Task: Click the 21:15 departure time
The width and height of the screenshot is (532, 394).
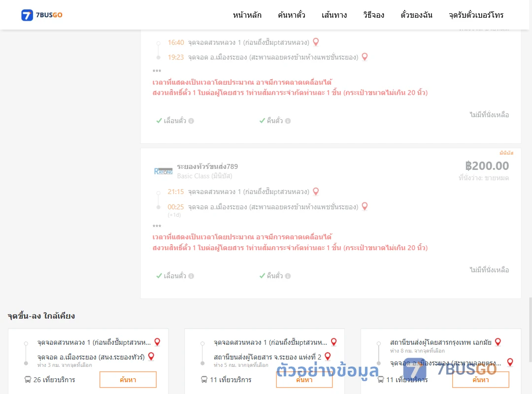Action: click(176, 192)
